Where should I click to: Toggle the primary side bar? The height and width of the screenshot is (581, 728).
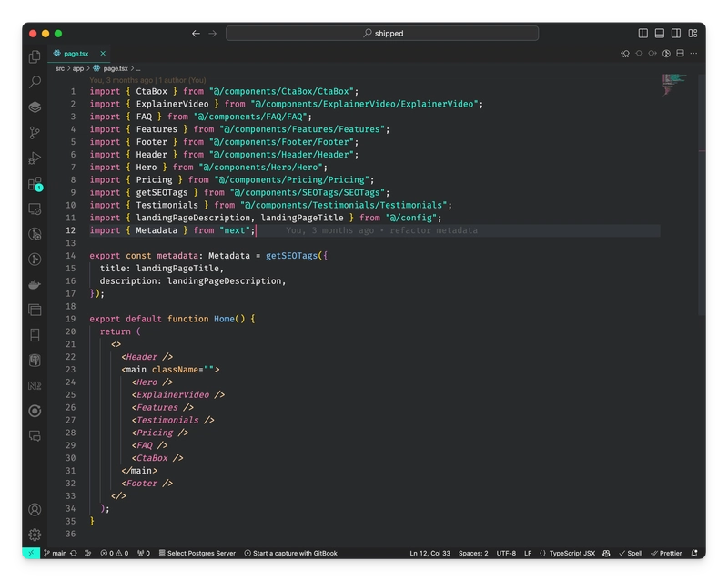[x=643, y=33]
